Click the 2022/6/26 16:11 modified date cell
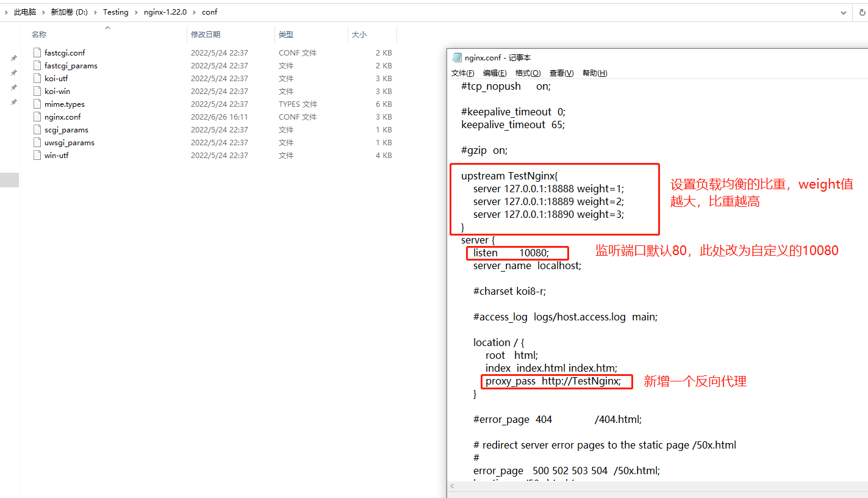Viewport: 868px width, 498px height. pyautogui.click(x=220, y=117)
